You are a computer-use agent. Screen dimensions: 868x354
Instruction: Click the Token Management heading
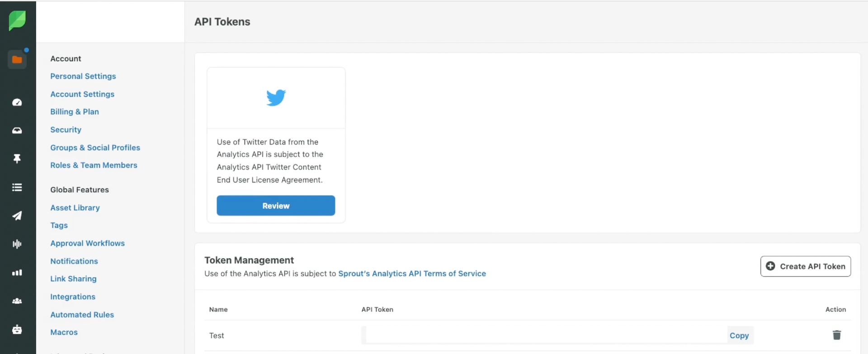(x=249, y=261)
